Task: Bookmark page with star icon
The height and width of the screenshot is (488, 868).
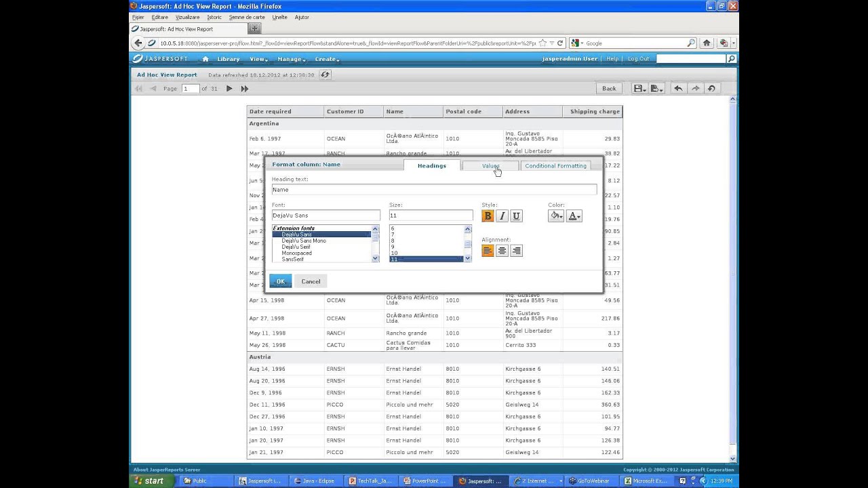Action: point(543,43)
